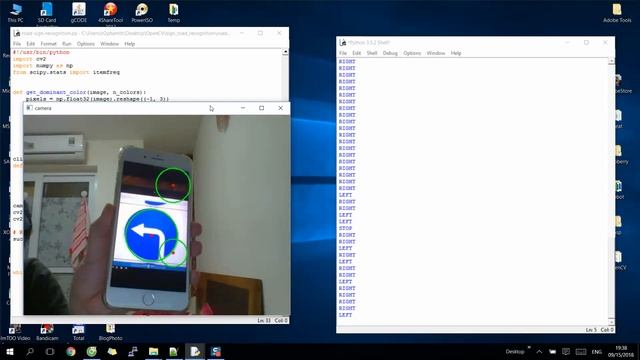Launch the 4ShareTool desktop shortcut

pos(110,12)
